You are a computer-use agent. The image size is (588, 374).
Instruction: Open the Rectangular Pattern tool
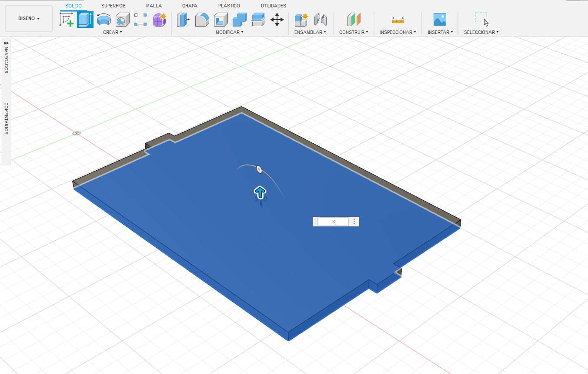(140, 20)
